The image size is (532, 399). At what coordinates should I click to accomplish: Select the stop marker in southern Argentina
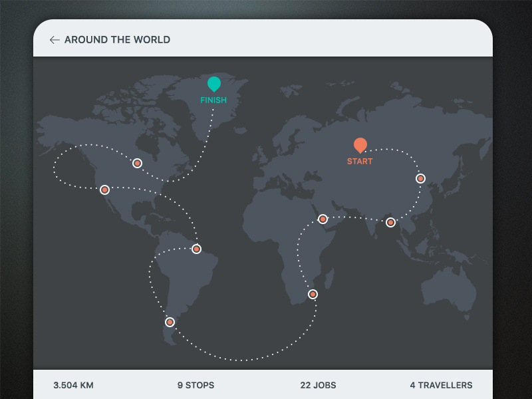pyautogui.click(x=170, y=322)
